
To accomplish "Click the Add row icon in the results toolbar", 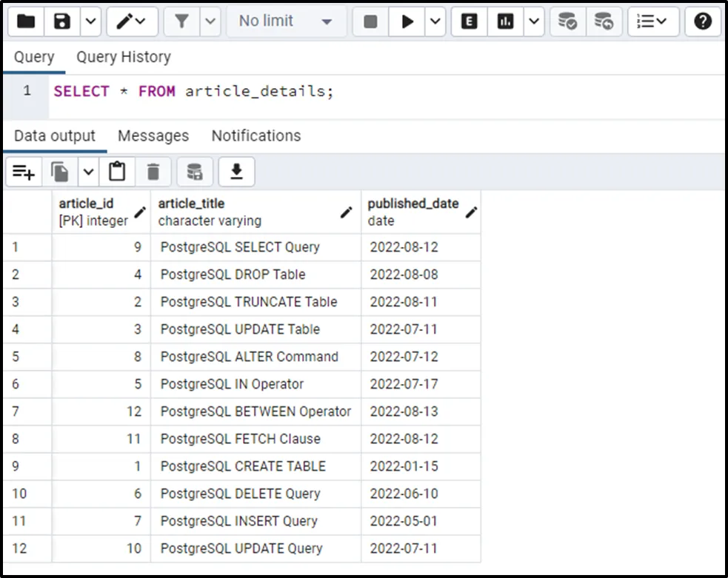I will pyautogui.click(x=24, y=172).
